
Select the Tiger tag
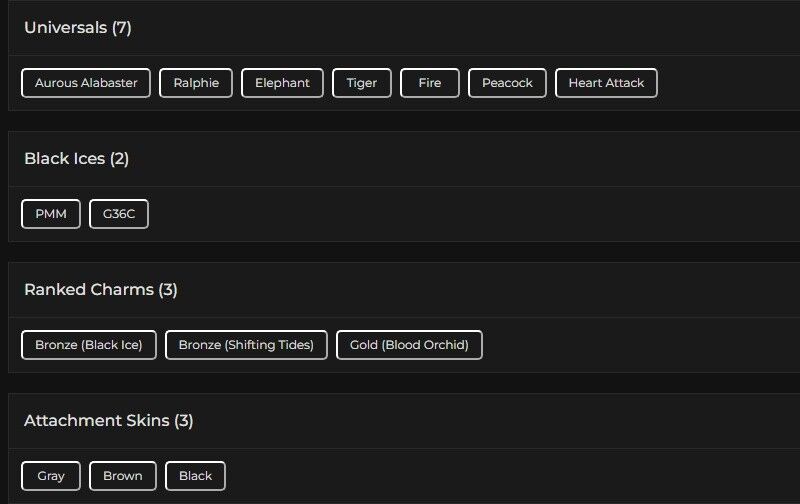pyautogui.click(x=362, y=83)
